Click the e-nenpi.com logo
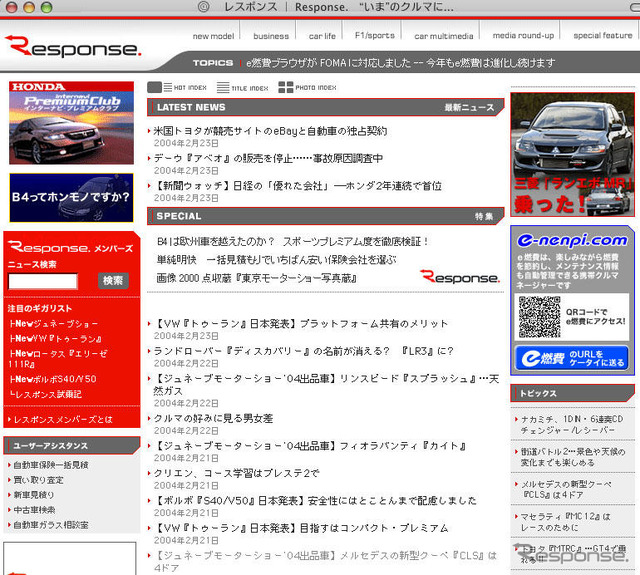Viewport: 640px width, 575px height. click(x=572, y=240)
